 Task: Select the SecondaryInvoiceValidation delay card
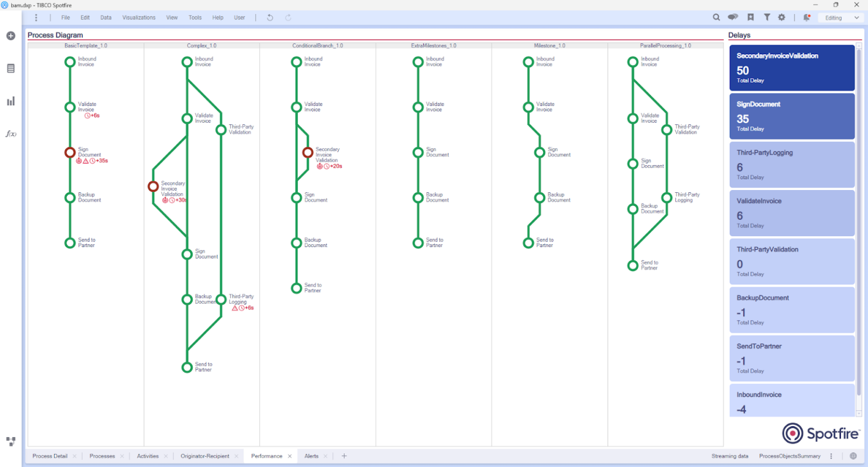(x=791, y=67)
